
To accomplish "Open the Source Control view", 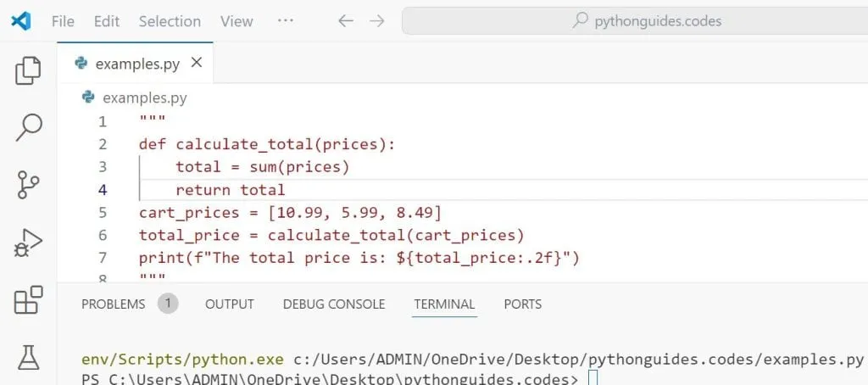I will pyautogui.click(x=28, y=185).
